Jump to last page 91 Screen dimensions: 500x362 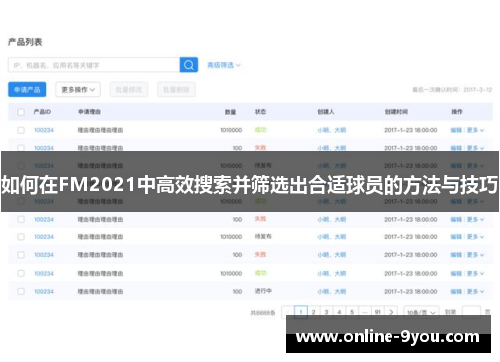(378, 312)
